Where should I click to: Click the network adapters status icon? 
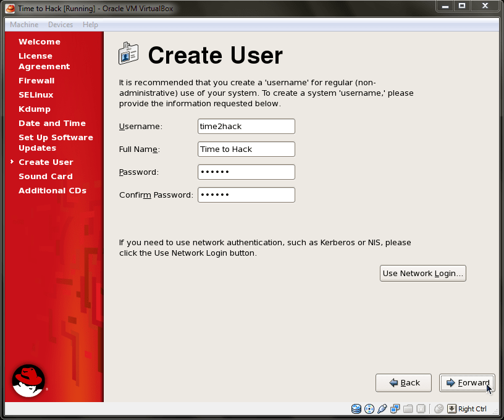pos(395,409)
